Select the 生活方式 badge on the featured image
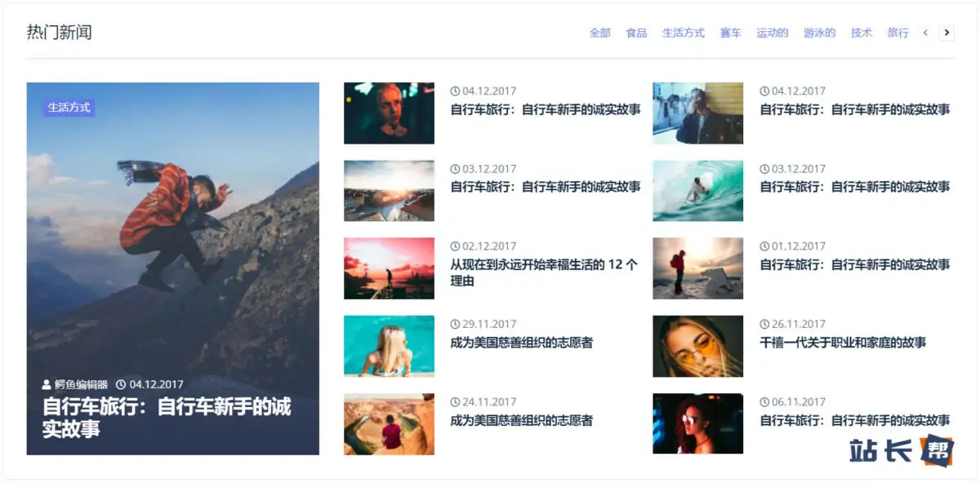 pos(69,107)
